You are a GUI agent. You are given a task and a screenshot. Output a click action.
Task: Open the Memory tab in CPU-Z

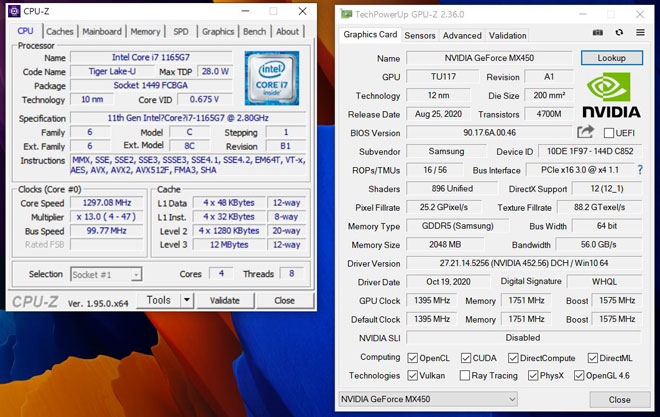(145, 32)
